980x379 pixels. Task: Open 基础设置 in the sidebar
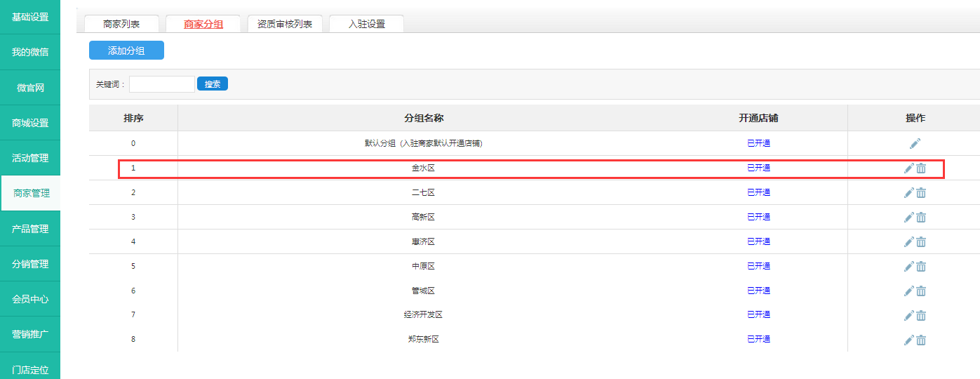click(30, 16)
